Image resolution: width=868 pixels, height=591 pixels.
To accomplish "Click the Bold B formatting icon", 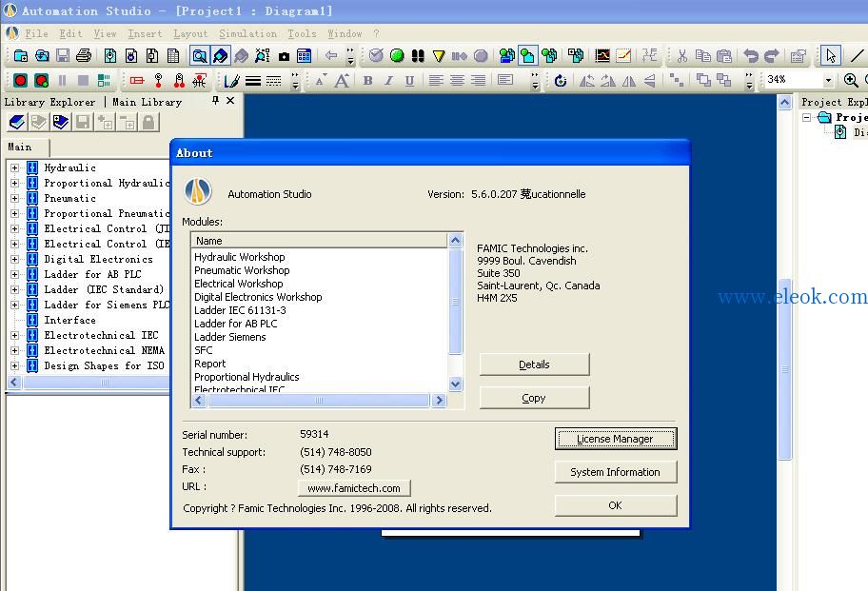I will 367,81.
